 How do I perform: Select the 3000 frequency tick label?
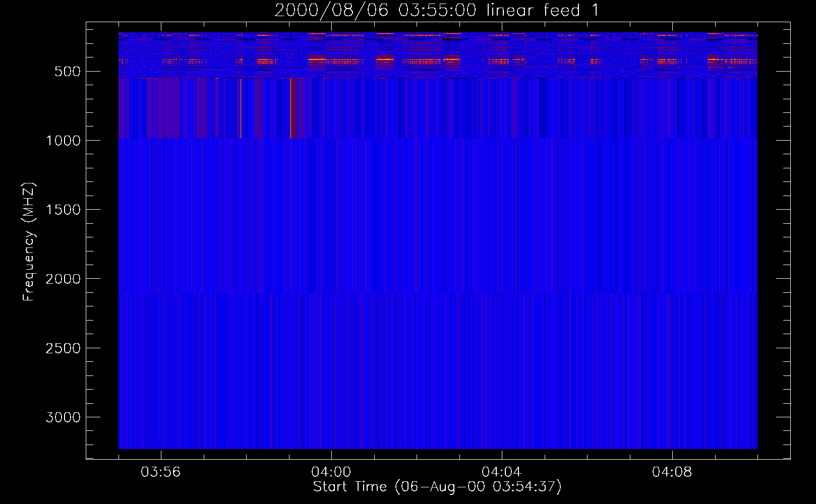coord(63,417)
